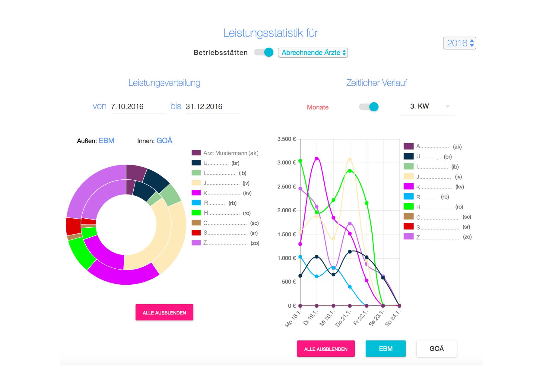Click the GOÄ link next to Innen

164,141
